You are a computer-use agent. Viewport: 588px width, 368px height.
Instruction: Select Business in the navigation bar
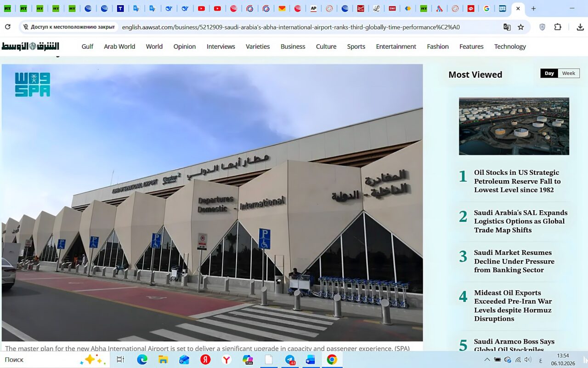293,46
